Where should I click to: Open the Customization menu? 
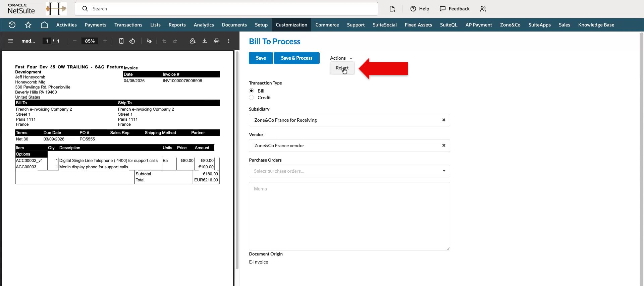291,25
